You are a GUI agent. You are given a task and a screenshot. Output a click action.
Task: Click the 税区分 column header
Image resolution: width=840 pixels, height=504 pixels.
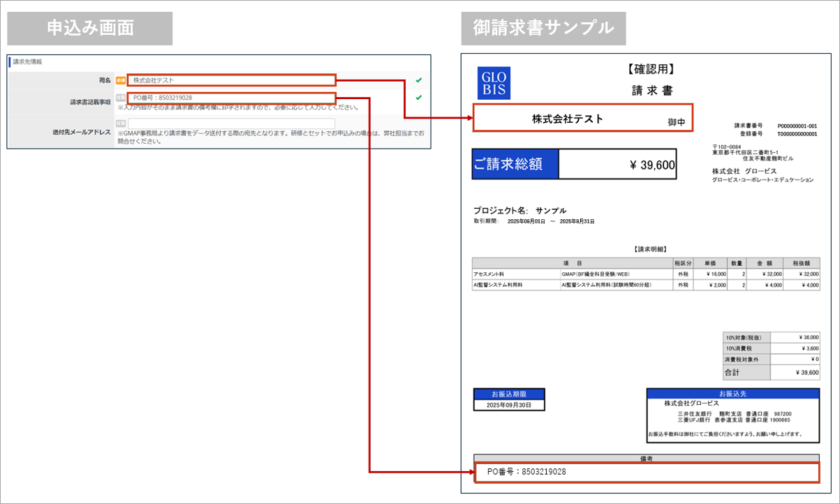click(x=683, y=263)
